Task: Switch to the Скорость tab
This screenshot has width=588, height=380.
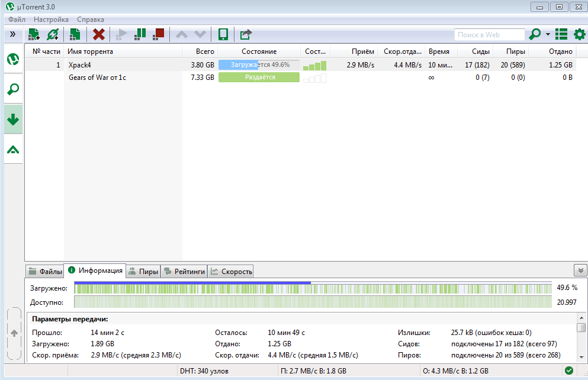Action: point(230,271)
